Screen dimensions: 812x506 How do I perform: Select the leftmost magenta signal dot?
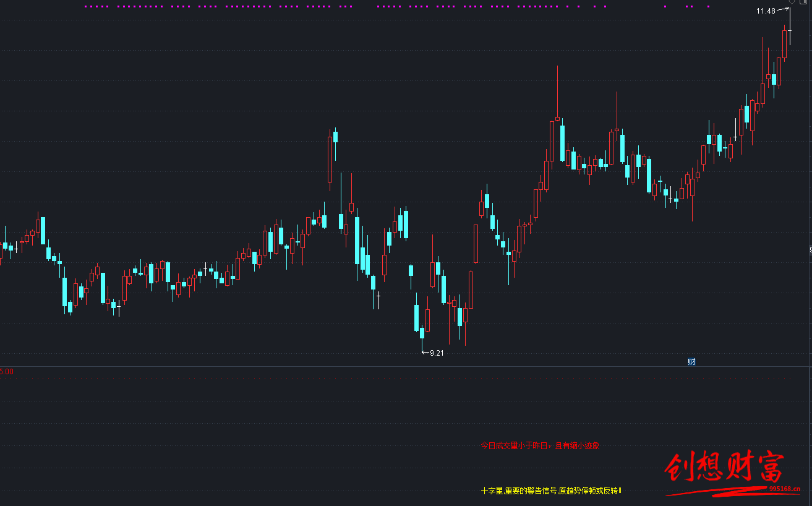86,7
